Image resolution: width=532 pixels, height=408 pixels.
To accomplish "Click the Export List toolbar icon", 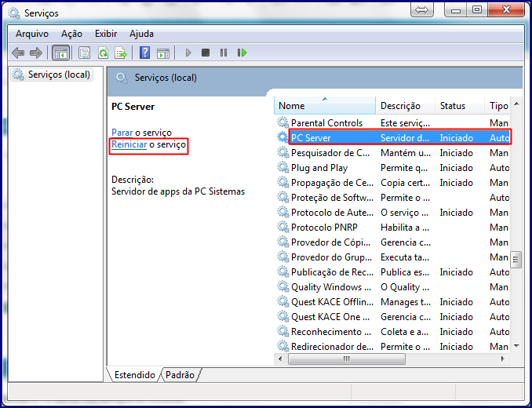I will pos(121,53).
